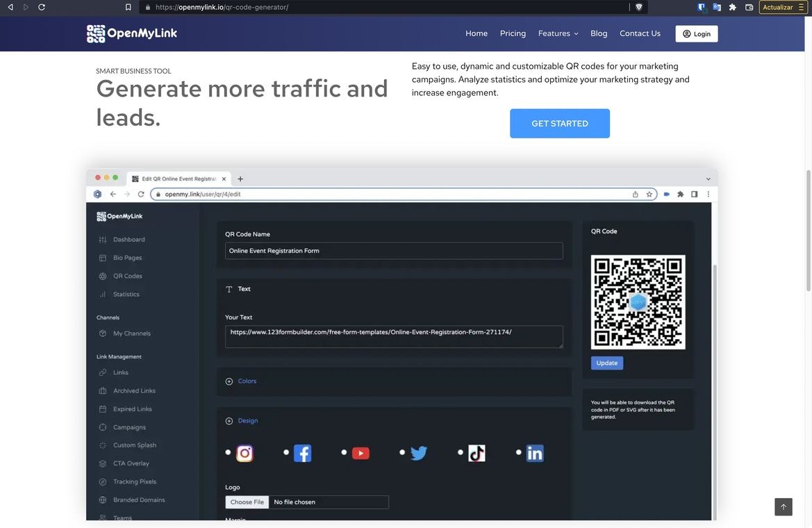Screen dimensions: 812x528
Task: Click the OpenMyLink logo in header
Action: coord(131,33)
